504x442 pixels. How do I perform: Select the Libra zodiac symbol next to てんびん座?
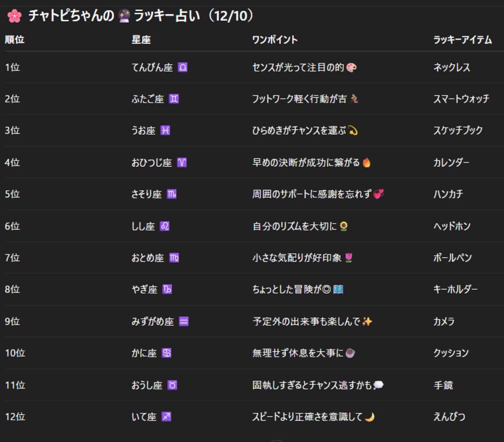182,67
